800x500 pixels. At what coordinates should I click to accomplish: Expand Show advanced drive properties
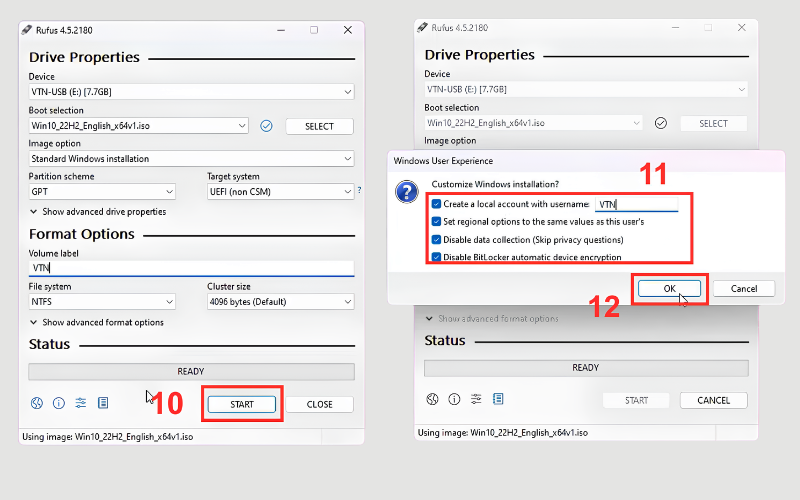coord(98,211)
